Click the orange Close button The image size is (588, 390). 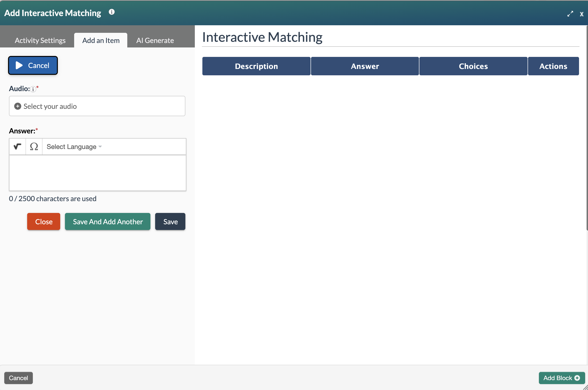click(43, 221)
